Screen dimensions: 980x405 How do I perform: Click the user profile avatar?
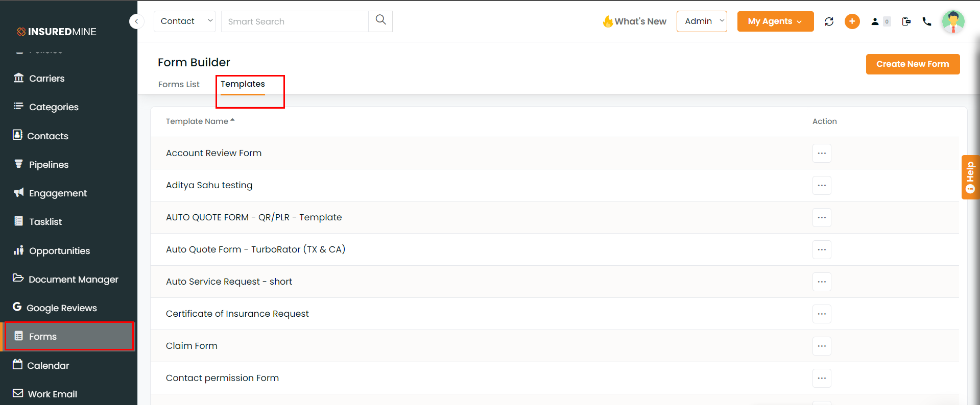[x=953, y=21]
